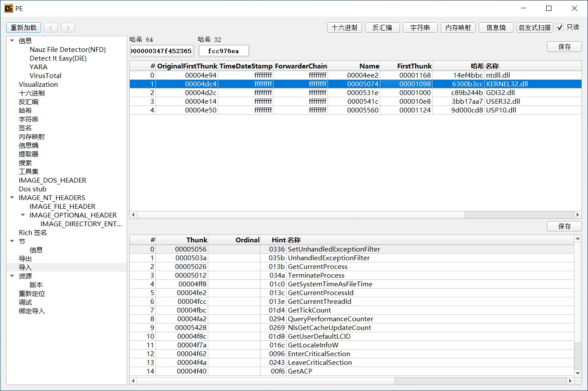Open IMAGE_DIRECTORY_ENT... tree item
588x391 pixels.
(x=81, y=224)
